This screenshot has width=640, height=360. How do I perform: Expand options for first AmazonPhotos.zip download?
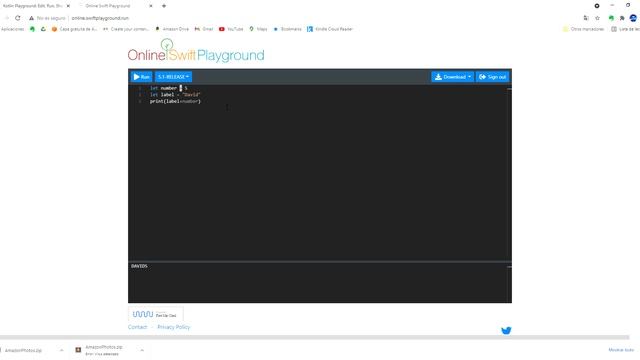point(62,350)
